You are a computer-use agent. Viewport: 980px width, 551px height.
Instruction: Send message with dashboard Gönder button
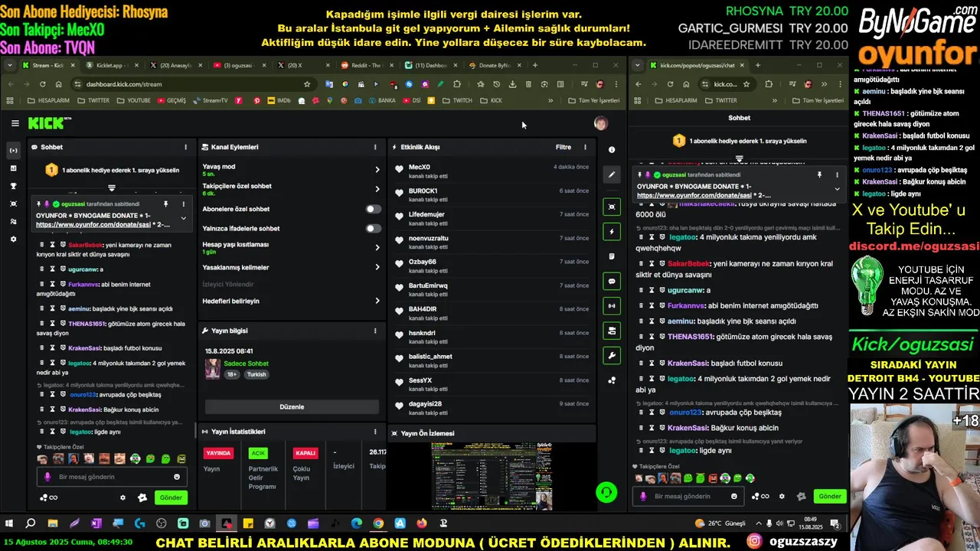tap(171, 497)
